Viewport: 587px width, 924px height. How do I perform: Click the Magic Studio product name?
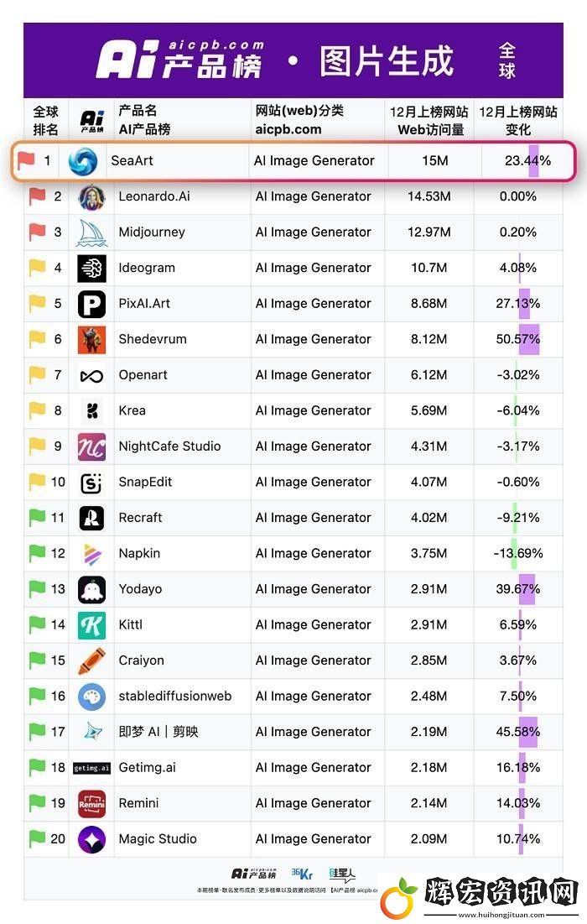tap(158, 838)
